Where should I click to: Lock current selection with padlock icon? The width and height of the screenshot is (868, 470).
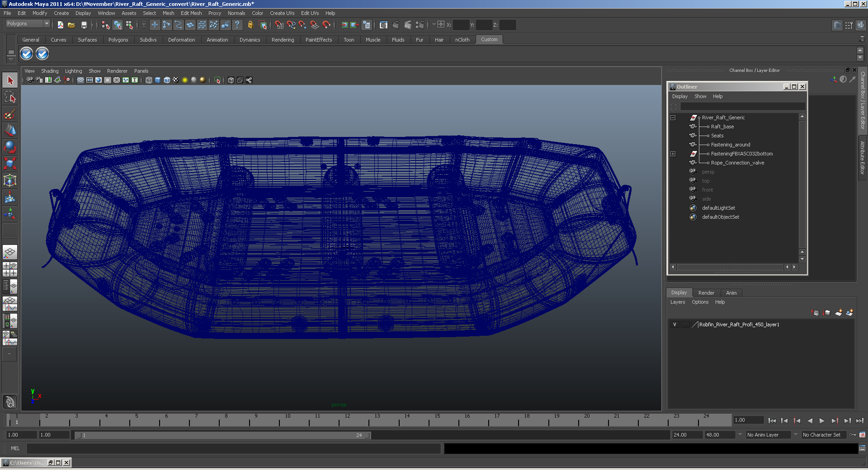coord(250,25)
